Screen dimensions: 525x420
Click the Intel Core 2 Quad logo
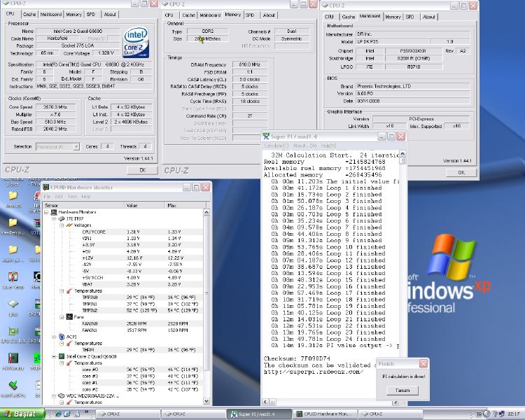tap(136, 43)
